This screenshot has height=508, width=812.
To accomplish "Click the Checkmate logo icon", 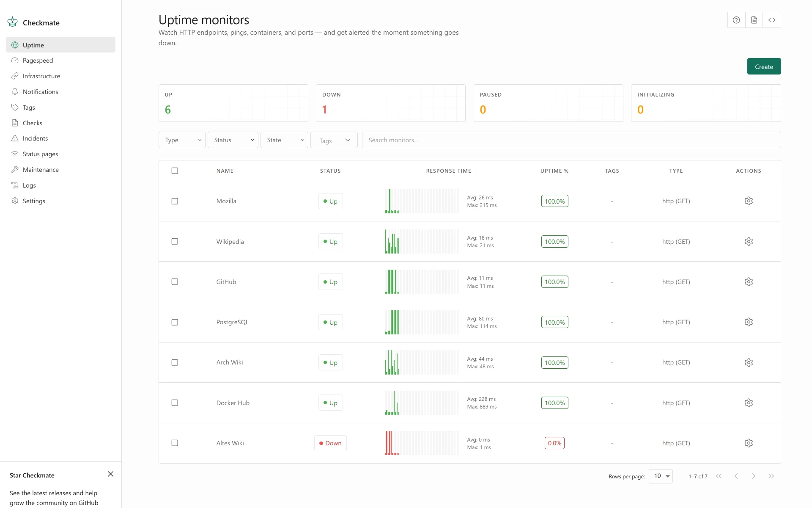I will (x=13, y=22).
